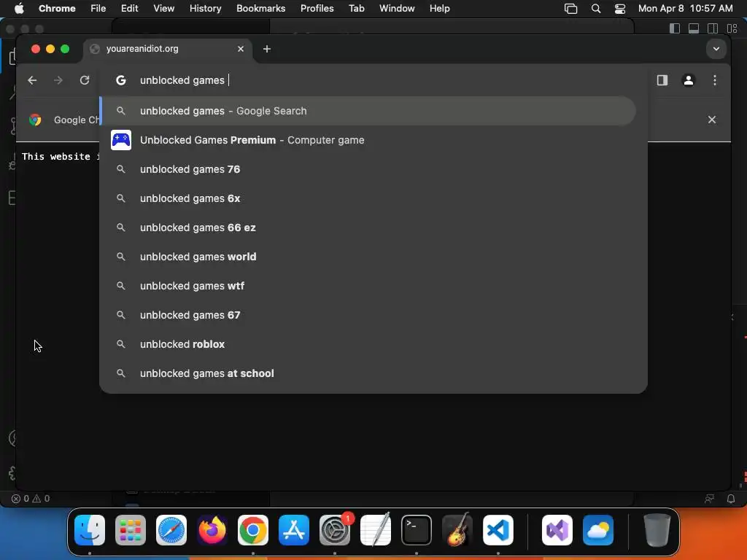The width and height of the screenshot is (747, 560).
Task: Open Chrome from the Dock
Action: 253,530
